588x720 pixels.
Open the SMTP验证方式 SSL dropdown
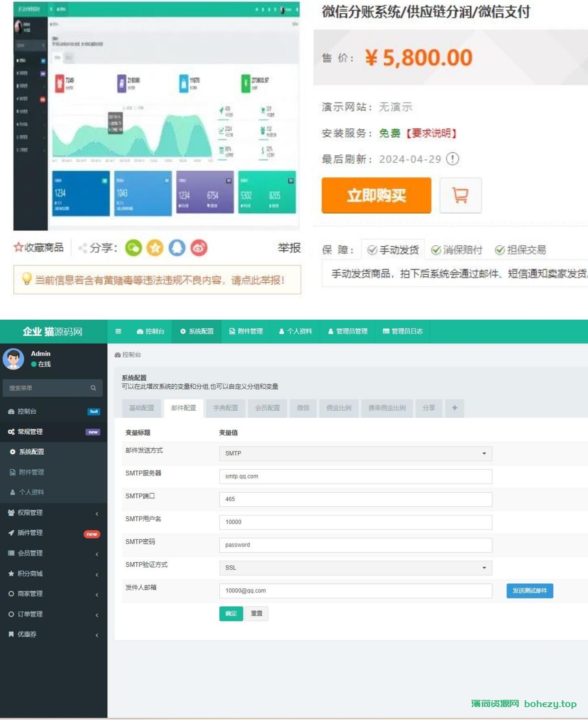pos(355,568)
